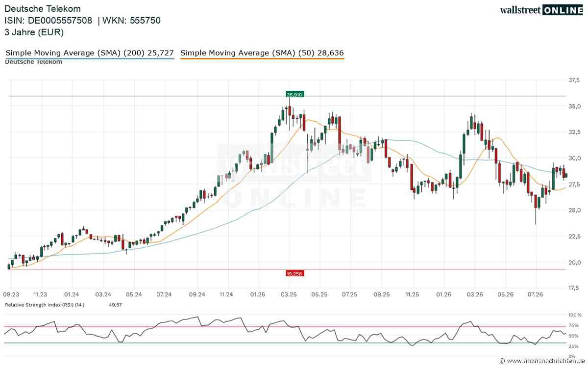Select the WKN: 555750 text

click(132, 21)
